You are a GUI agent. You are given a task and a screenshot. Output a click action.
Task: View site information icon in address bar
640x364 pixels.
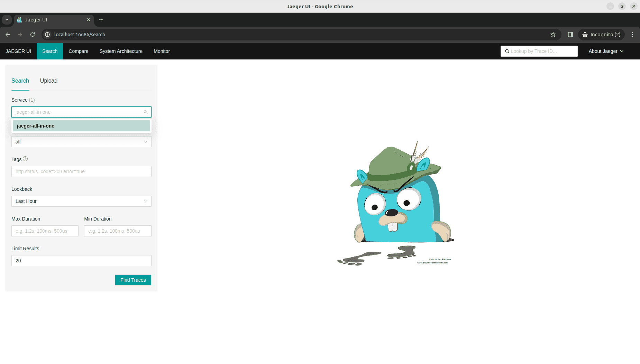48,35
